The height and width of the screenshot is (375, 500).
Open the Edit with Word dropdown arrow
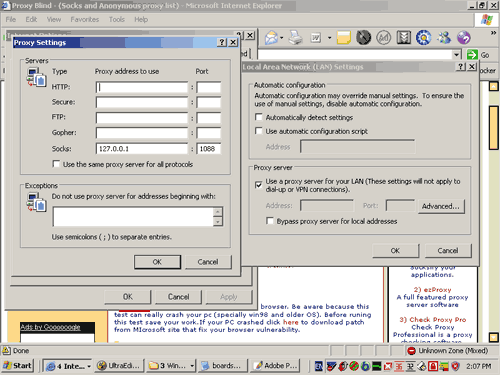click(329, 38)
